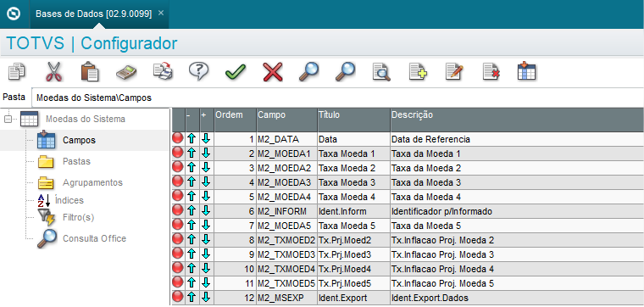The width and height of the screenshot is (644, 307).
Task: Click the Ordem column header
Action: click(x=236, y=120)
